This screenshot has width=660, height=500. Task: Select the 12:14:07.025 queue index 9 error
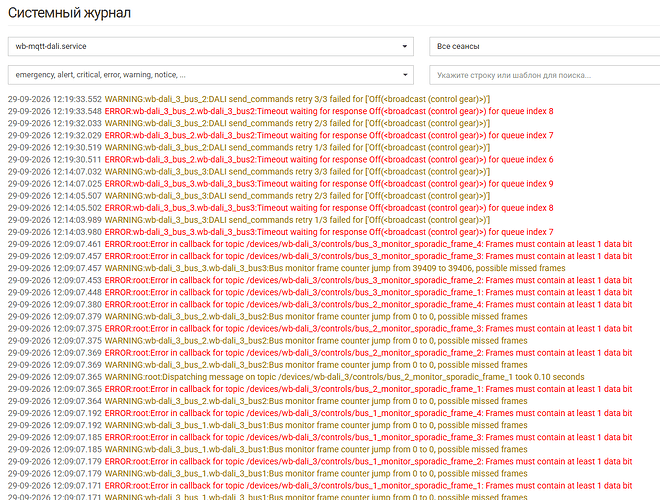point(280,184)
